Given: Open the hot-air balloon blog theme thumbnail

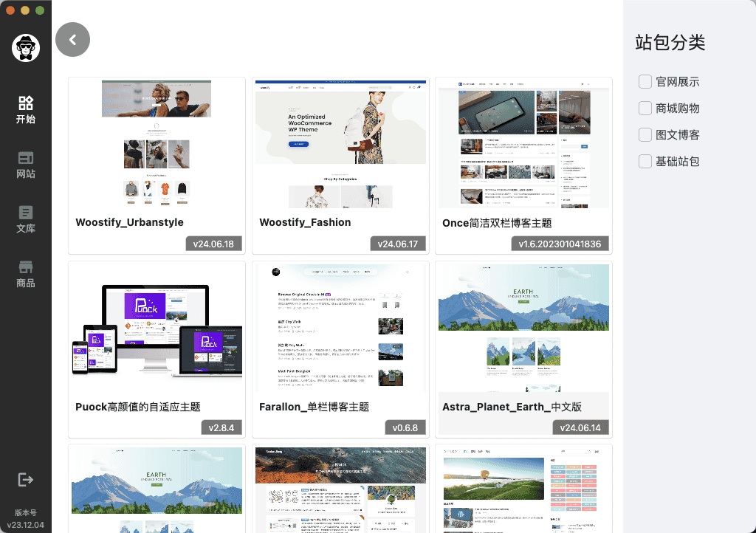Looking at the screenshot, I should coord(523,490).
